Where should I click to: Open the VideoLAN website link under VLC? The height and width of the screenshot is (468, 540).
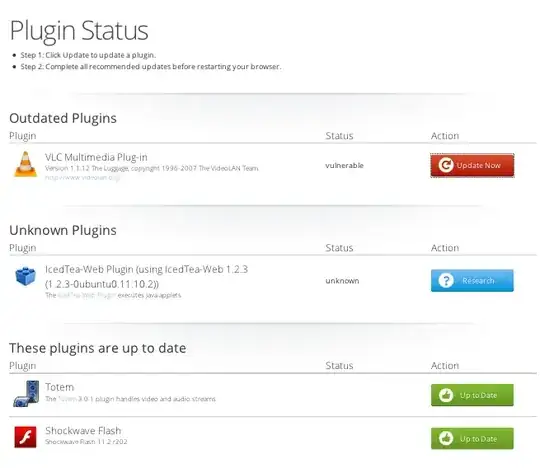[x=82, y=178]
